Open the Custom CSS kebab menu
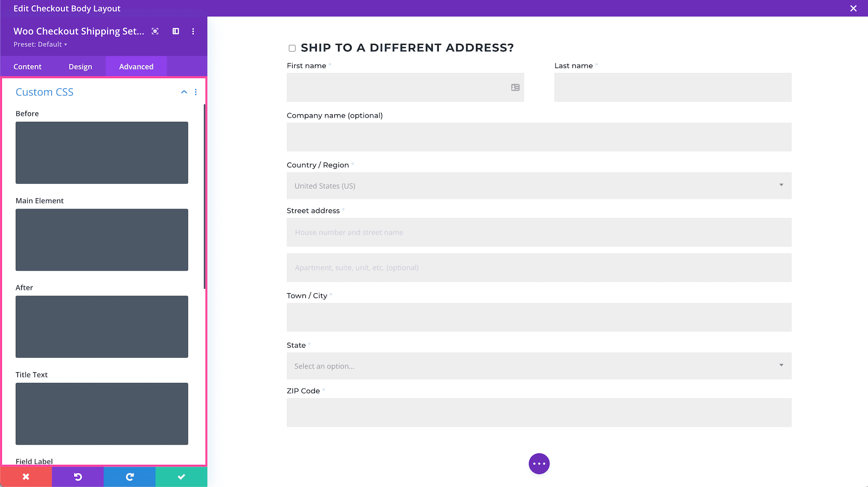The image size is (868, 487). point(196,92)
